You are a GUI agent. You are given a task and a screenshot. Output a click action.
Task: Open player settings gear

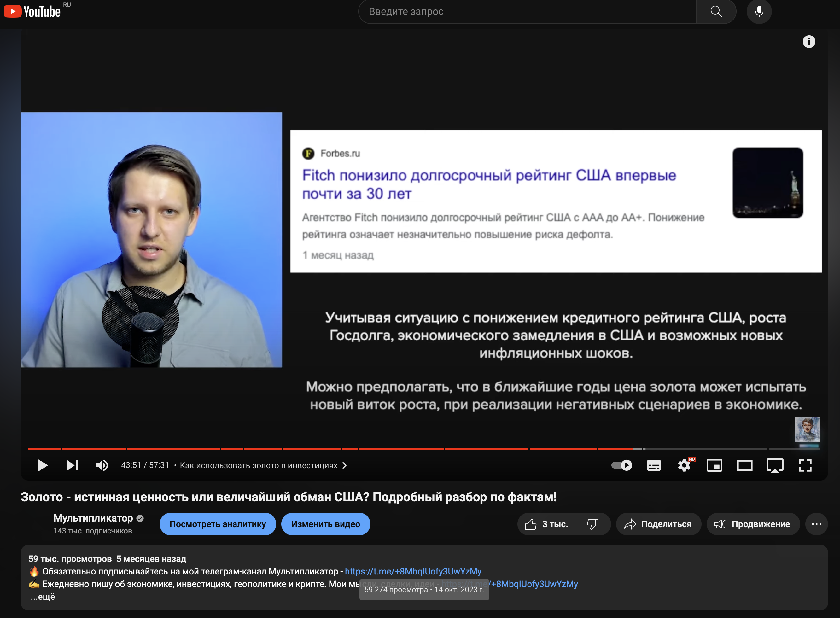click(685, 465)
